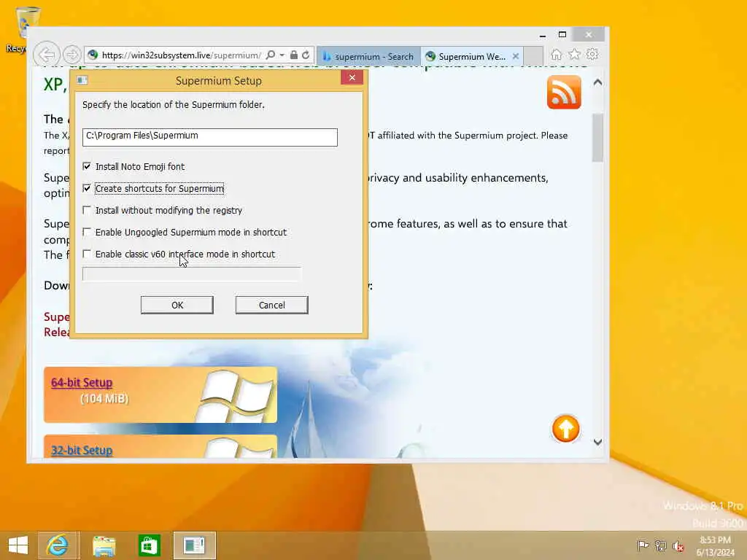This screenshot has height=560, width=747.
Task: Open a new blank tab
Action: click(533, 56)
